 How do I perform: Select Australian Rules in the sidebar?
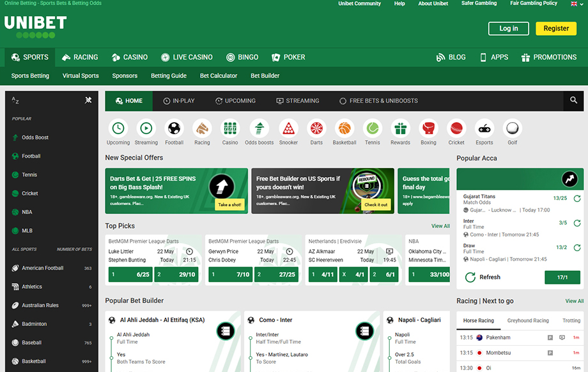52,306
